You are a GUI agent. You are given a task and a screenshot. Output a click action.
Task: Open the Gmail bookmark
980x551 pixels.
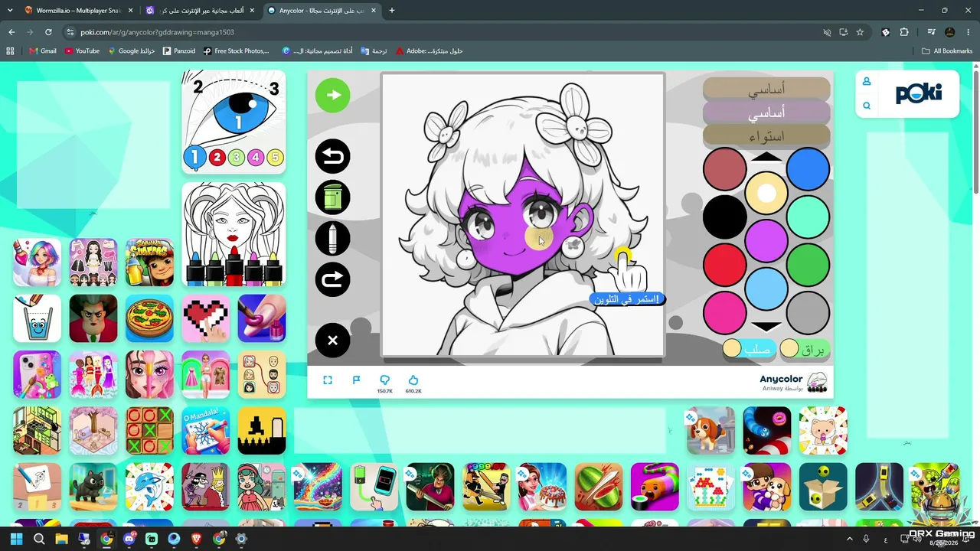point(43,51)
